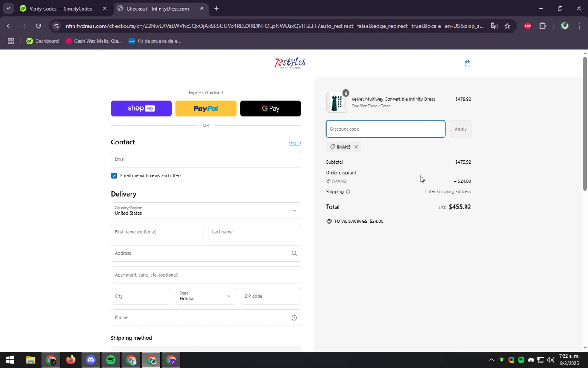Remove the IMAN5 discount code tag

point(356,147)
